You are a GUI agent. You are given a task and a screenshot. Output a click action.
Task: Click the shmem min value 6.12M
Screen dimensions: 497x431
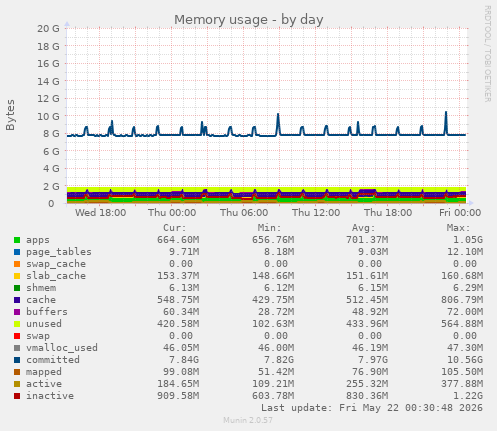[279, 288]
